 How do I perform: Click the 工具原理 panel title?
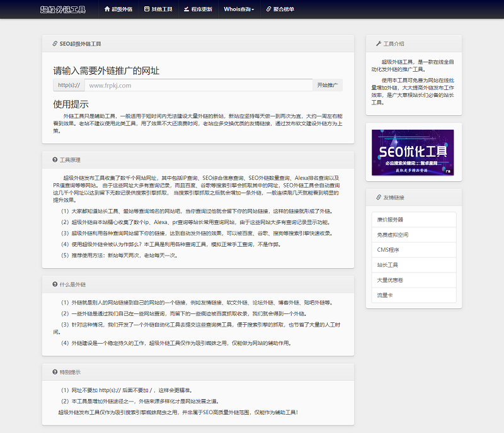[x=70, y=160]
